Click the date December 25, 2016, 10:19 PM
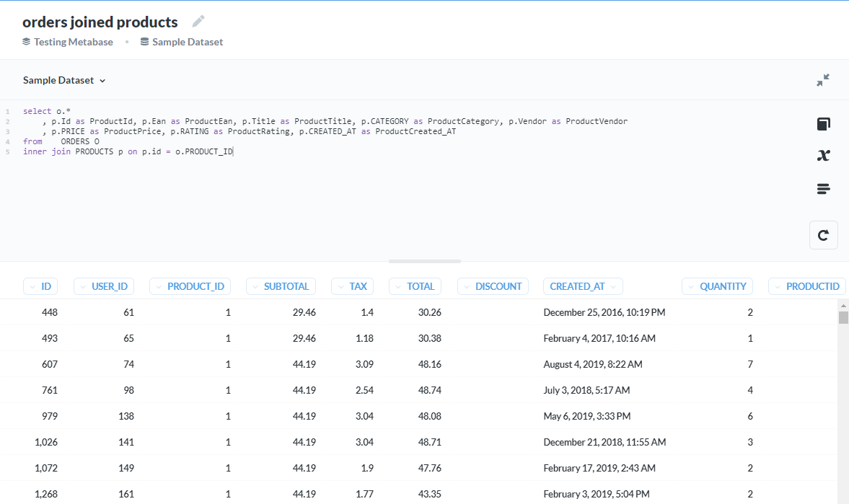Screen dimensions: 849x504 604,312
